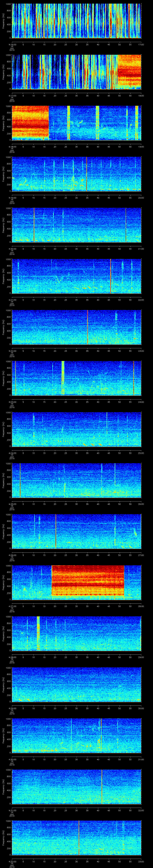
Task: Click the red vertical spike in the 4:22:00 spectrogram
Action: [87, 327]
